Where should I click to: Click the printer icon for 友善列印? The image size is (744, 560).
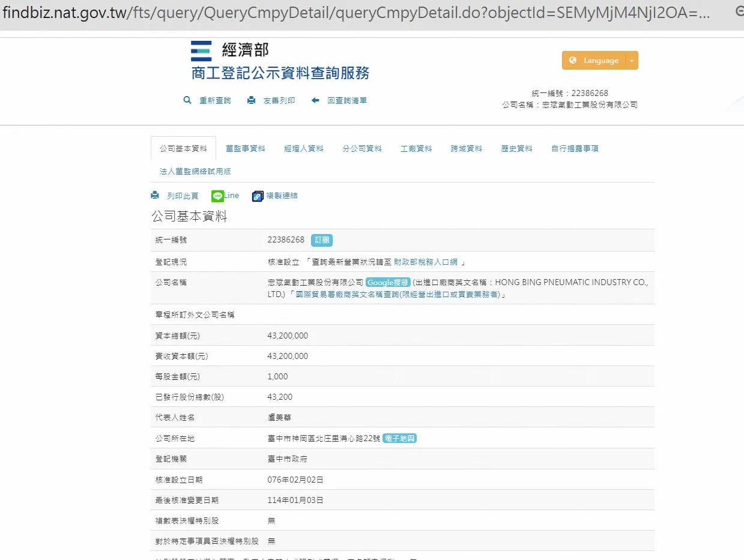[x=251, y=100]
